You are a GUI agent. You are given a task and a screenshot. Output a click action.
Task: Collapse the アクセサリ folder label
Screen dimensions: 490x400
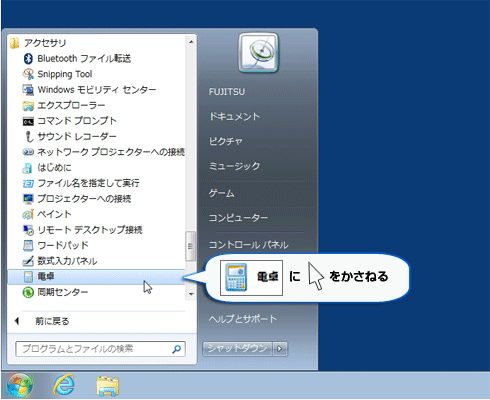pyautogui.click(x=45, y=43)
